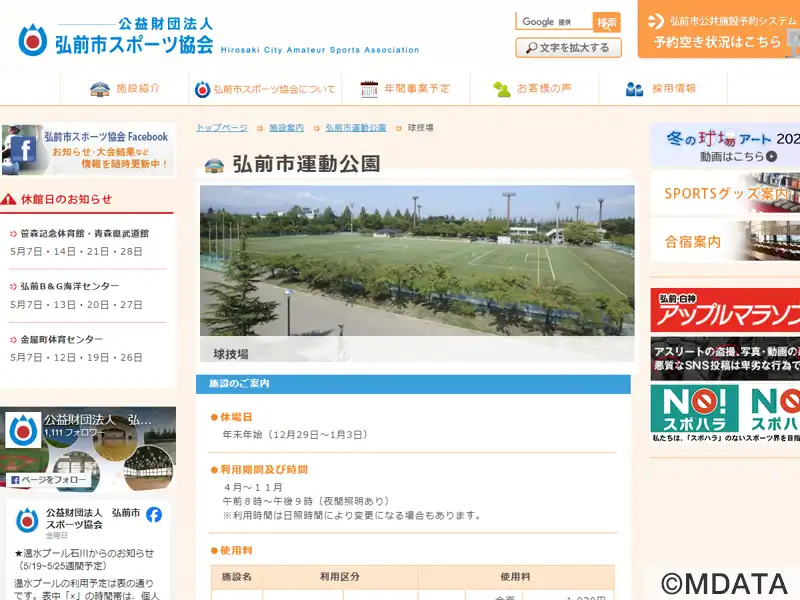Click the ページをフォロー Facebook button

click(x=49, y=480)
